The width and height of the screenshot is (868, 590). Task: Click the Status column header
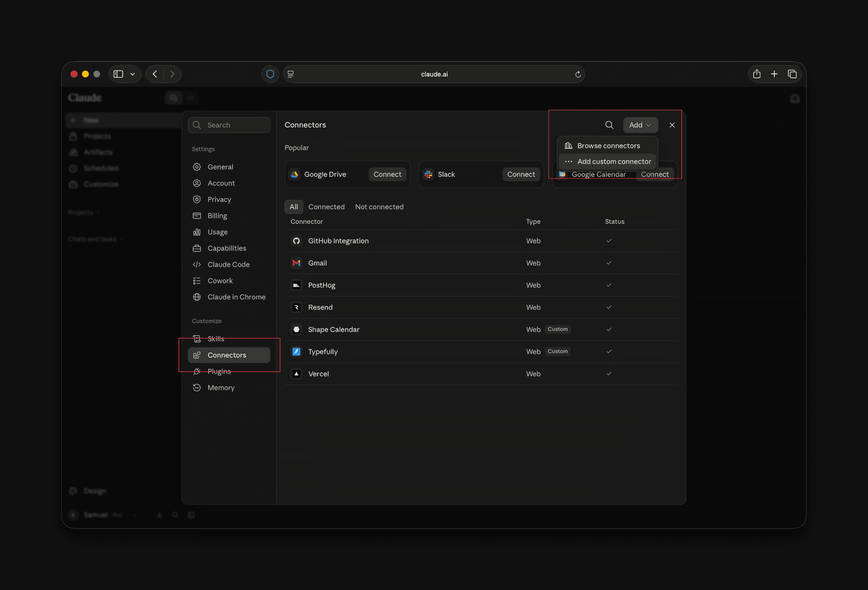click(615, 221)
